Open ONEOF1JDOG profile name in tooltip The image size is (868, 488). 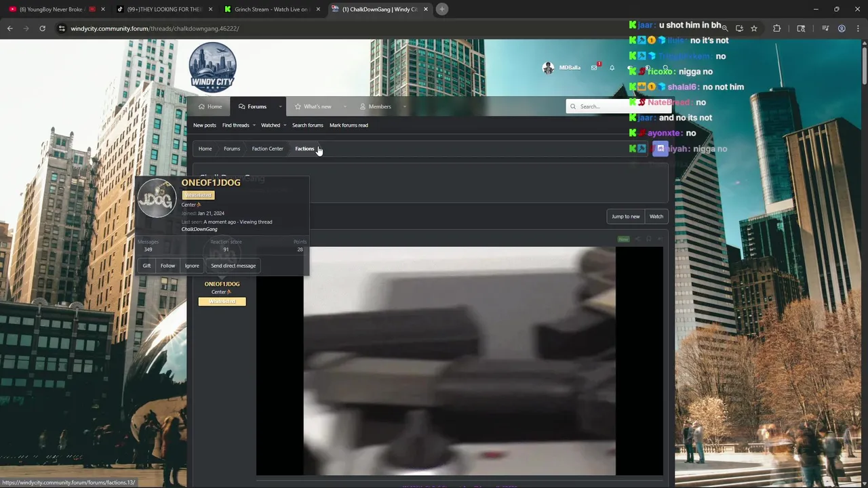coord(211,182)
